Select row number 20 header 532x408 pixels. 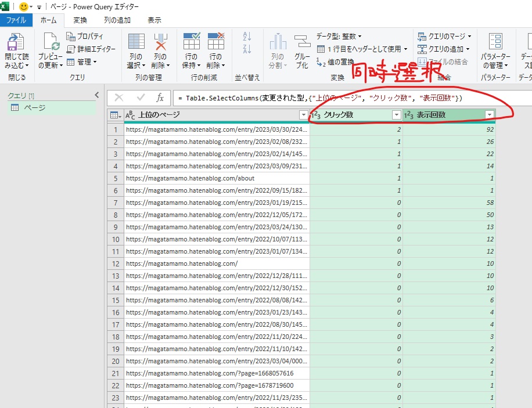click(116, 362)
